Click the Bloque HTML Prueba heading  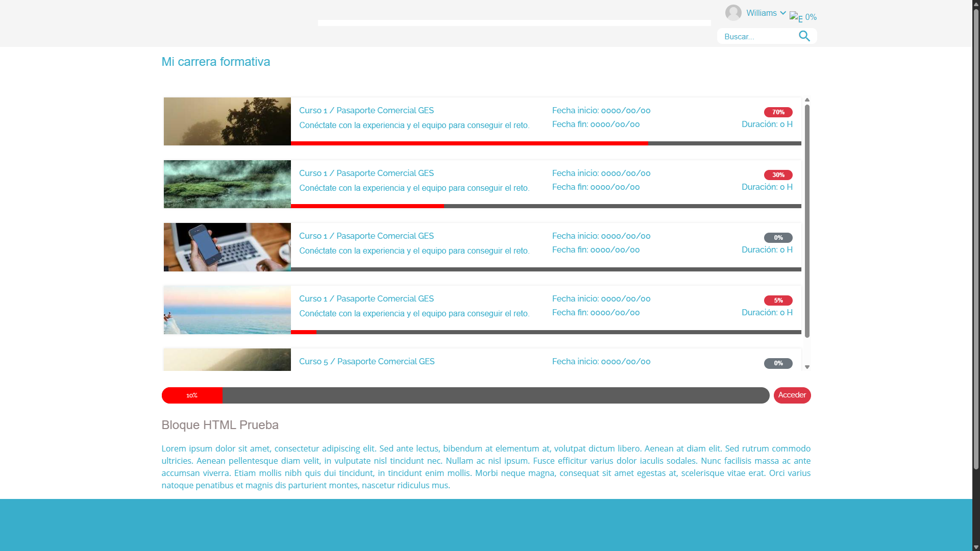pos(220,425)
